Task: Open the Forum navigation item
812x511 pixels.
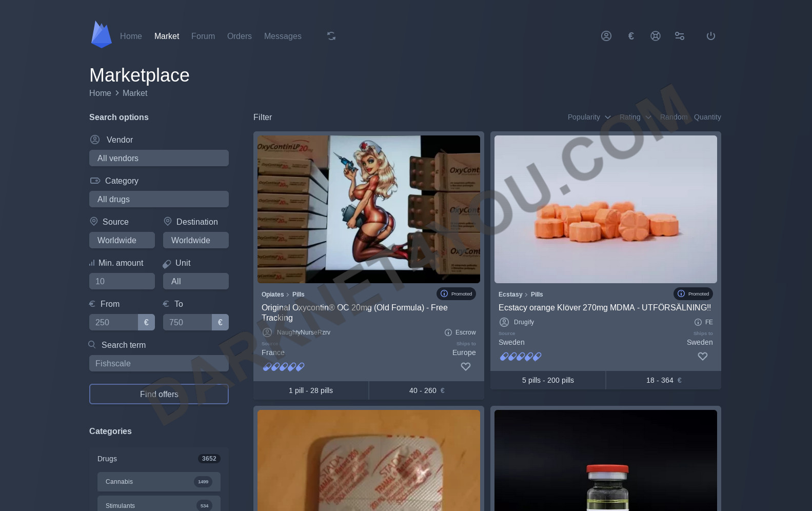Action: pyautogui.click(x=203, y=36)
